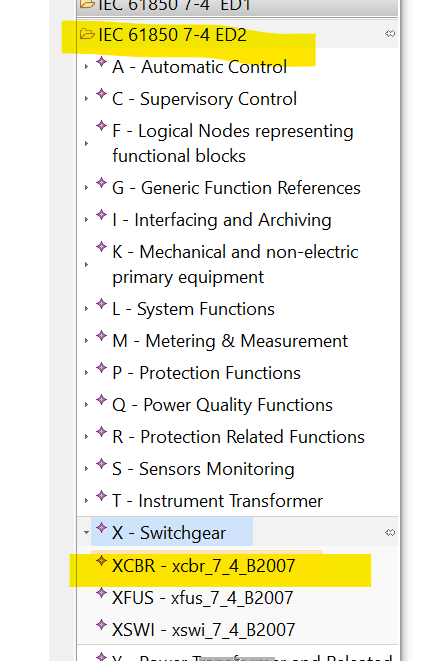The height and width of the screenshot is (661, 436).
Task: Click the link icon on IEC 61850 7-4 ED2 row
Action: click(390, 34)
